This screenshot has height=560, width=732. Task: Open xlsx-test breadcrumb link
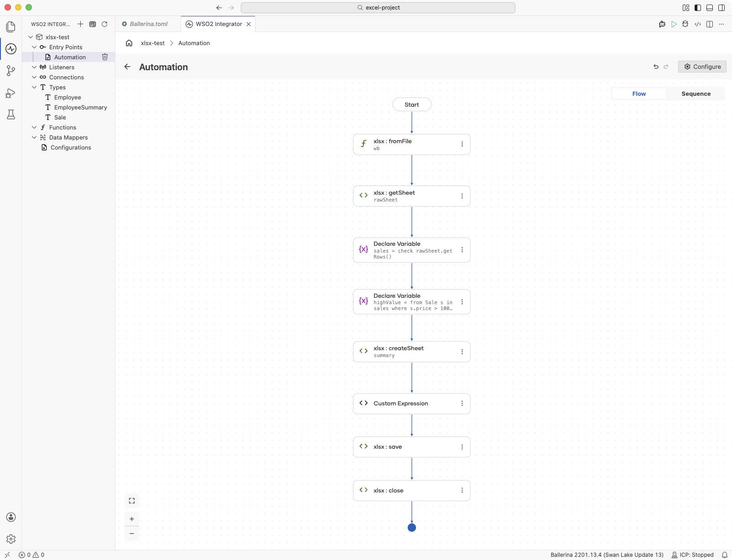(153, 43)
